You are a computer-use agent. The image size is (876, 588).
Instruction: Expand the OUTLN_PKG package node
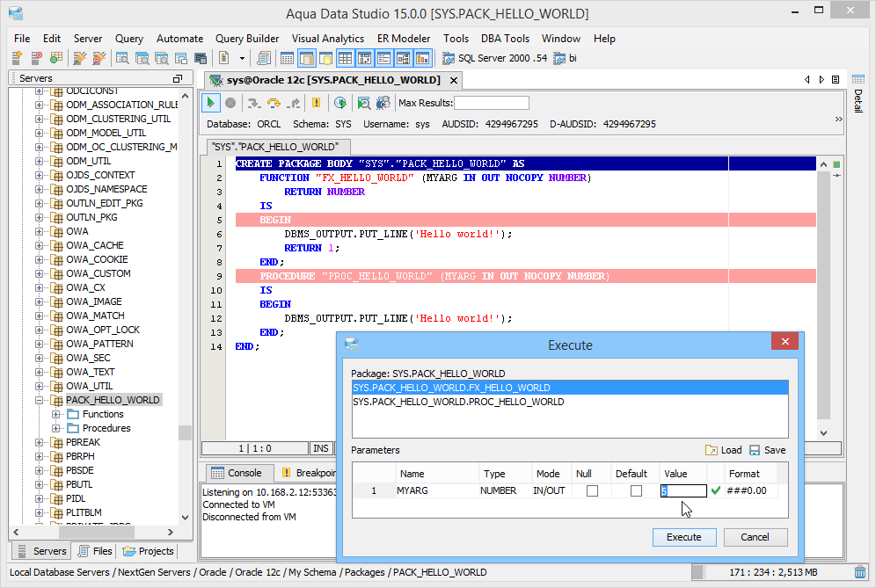coord(39,217)
